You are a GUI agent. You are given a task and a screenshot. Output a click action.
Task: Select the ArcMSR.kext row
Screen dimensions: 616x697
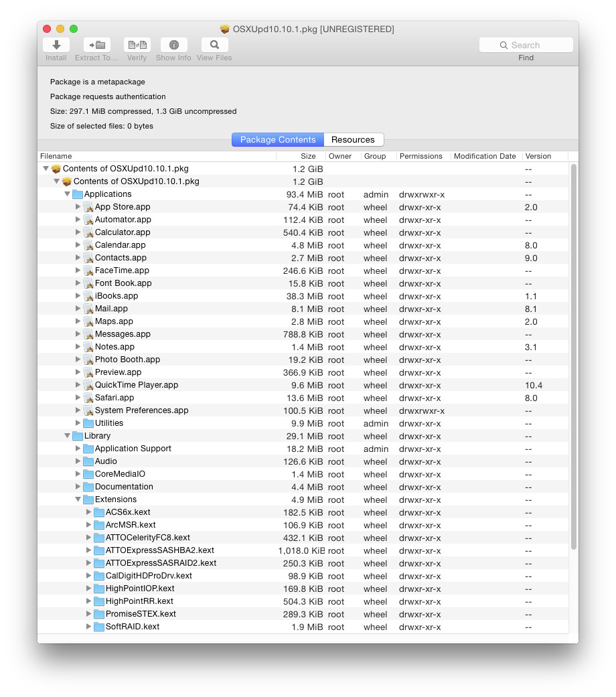[x=303, y=526]
